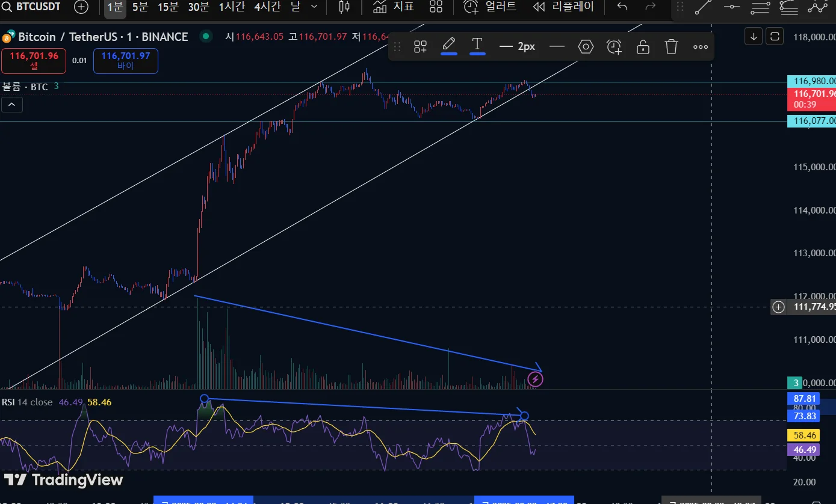Image resolution: width=836 pixels, height=504 pixels.
Task: Undo the last chart action
Action: coord(622,7)
